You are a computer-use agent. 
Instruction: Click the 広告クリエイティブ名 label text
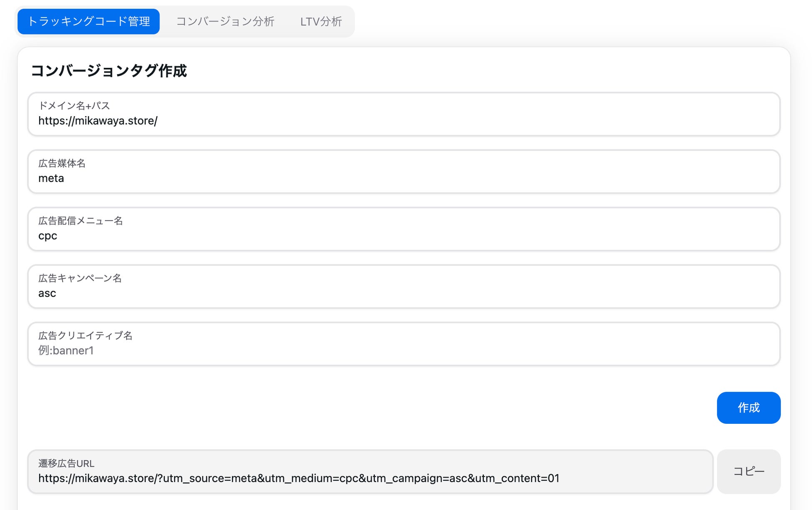85,336
